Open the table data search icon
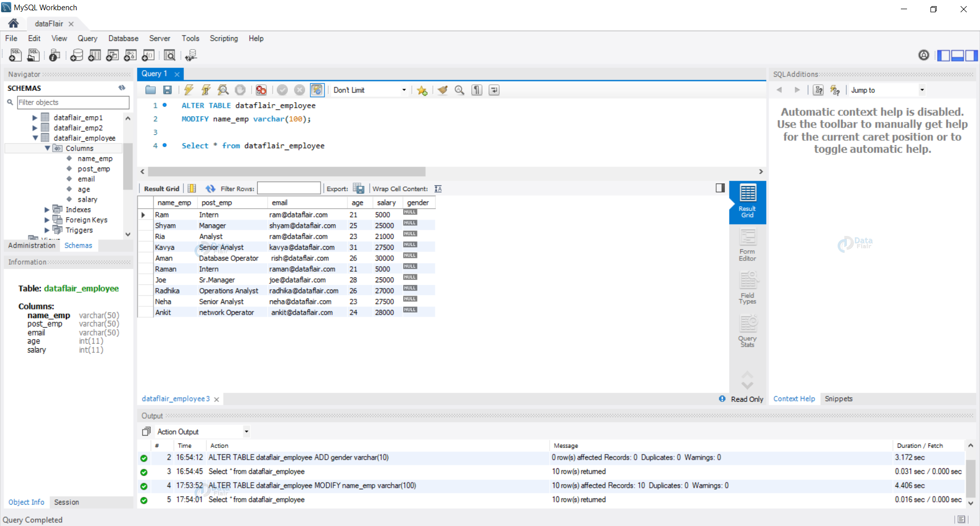 [x=169, y=55]
